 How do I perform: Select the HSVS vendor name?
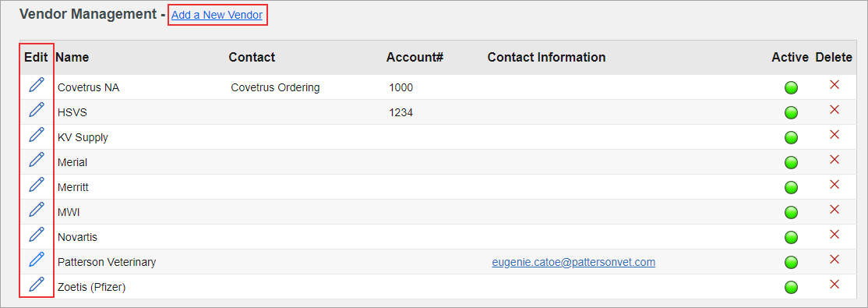72,112
